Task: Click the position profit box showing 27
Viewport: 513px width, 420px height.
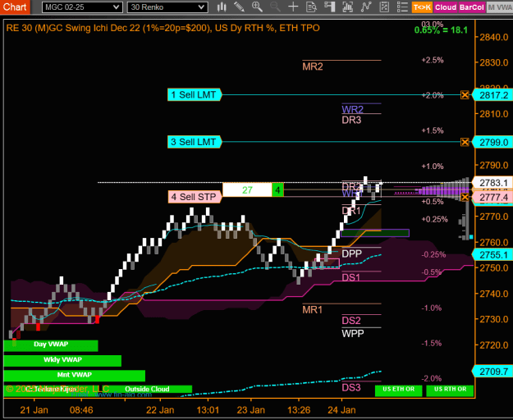Action: [x=247, y=189]
